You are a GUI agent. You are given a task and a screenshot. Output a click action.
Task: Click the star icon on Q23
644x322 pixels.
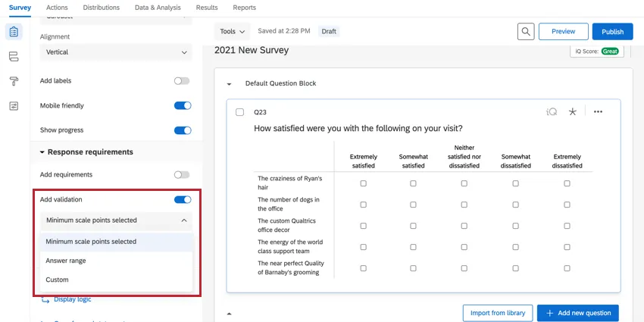tap(573, 112)
